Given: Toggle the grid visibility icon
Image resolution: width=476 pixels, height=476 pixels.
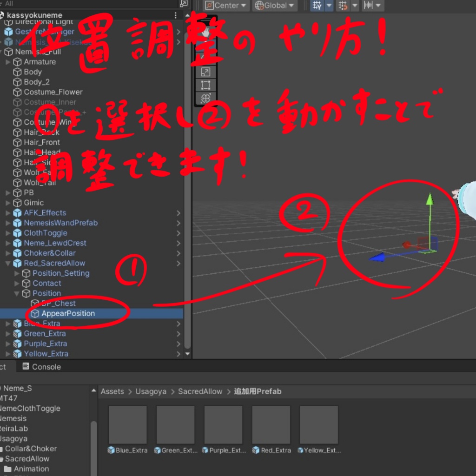Looking at the screenshot, I should coord(317,5).
